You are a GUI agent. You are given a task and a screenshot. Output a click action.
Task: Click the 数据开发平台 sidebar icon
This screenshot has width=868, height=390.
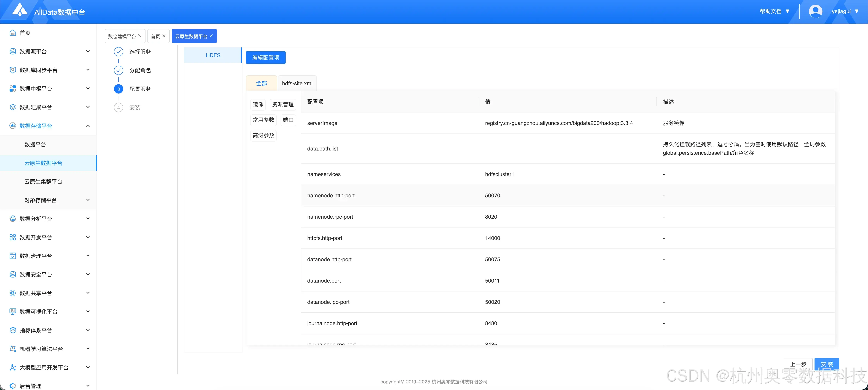(13, 237)
